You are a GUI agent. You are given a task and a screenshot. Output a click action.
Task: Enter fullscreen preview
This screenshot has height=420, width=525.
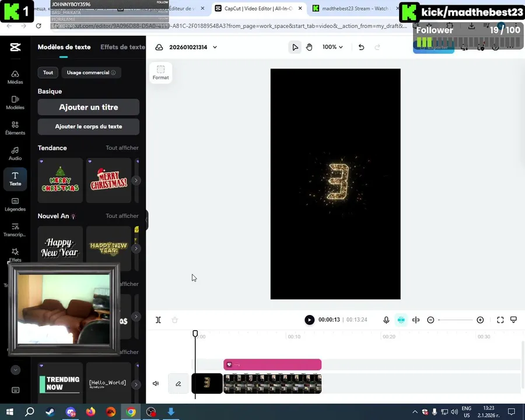501,320
